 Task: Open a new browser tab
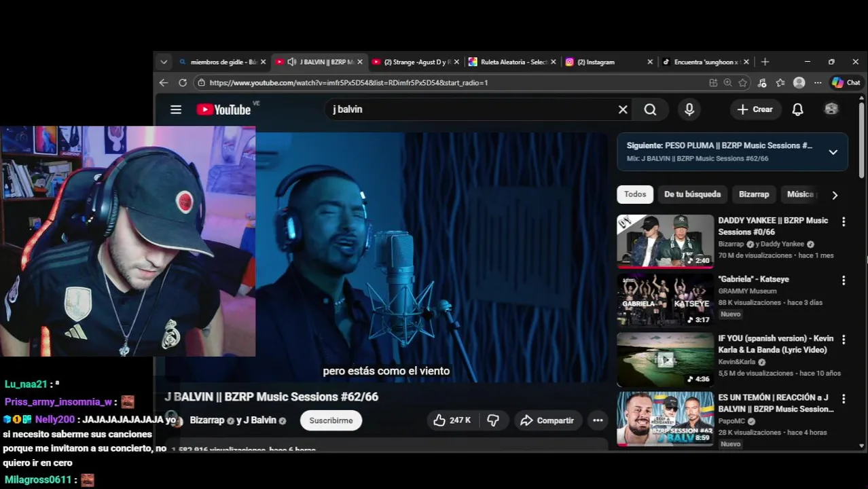pos(765,62)
